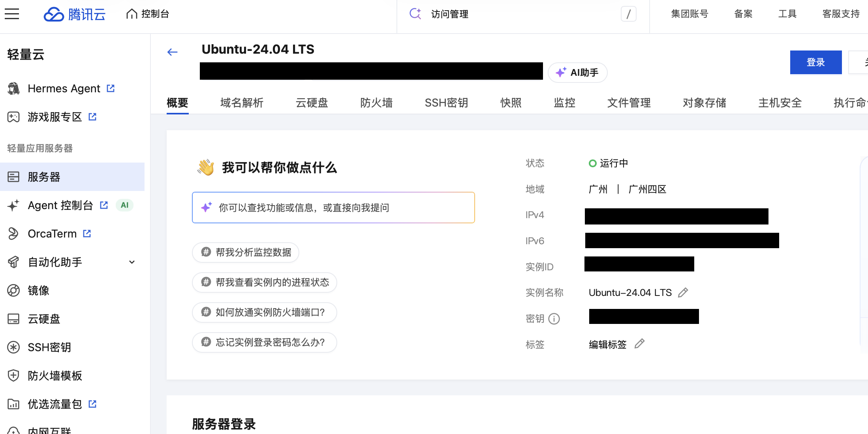This screenshot has height=434, width=868.
Task: Click the 密钥 info icon
Action: tap(554, 318)
